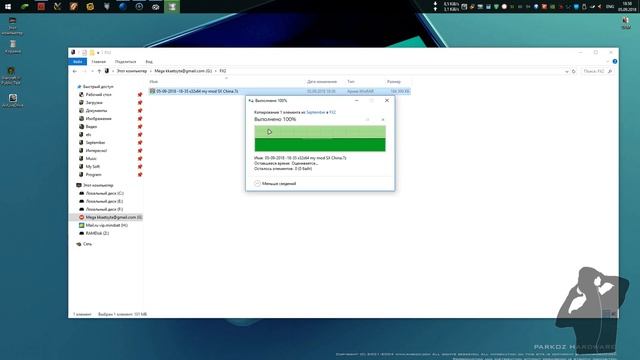
Task: Select Local Disk (F:) in the tree
Action: pyautogui.click(x=104, y=209)
